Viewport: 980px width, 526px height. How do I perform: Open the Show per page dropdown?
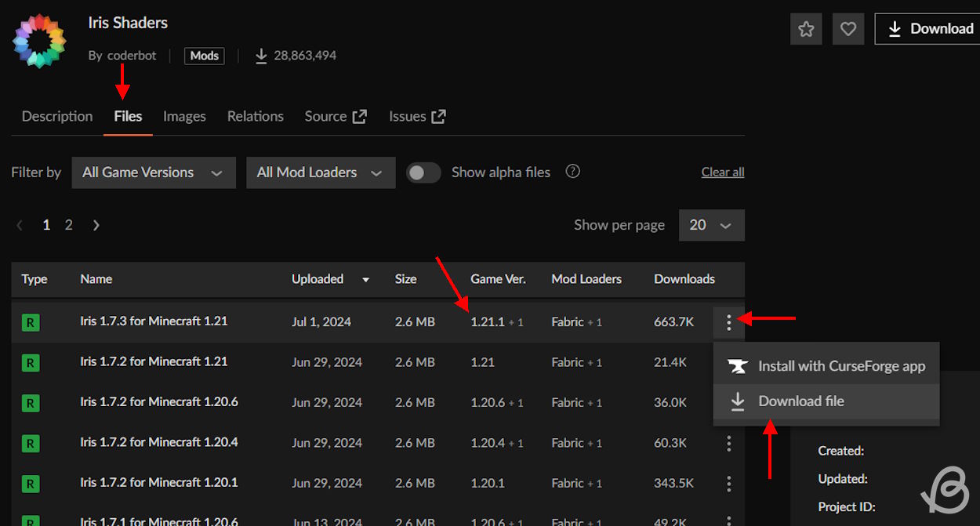[711, 225]
